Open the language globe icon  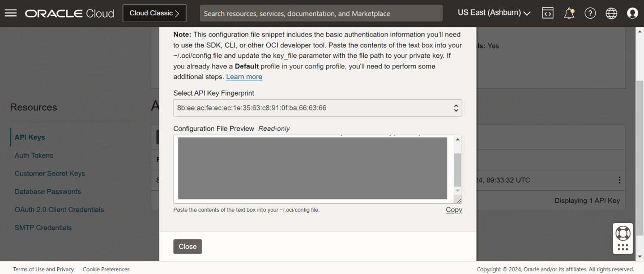click(x=611, y=13)
